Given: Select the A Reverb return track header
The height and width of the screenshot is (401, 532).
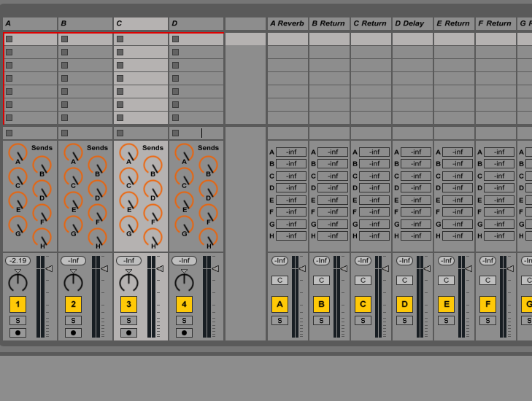Looking at the screenshot, I should (x=288, y=23).
